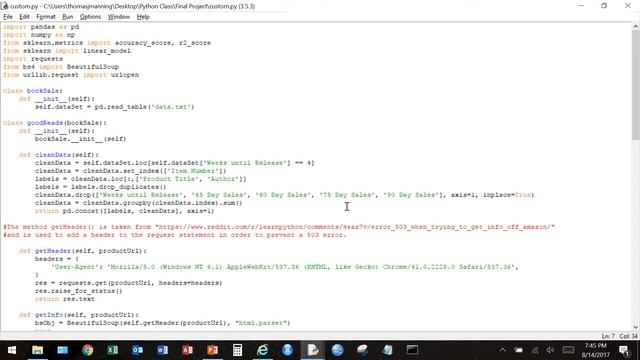Select the active IDLE editor taskbar icon
Screen dimensions: 640x360
click(313, 350)
